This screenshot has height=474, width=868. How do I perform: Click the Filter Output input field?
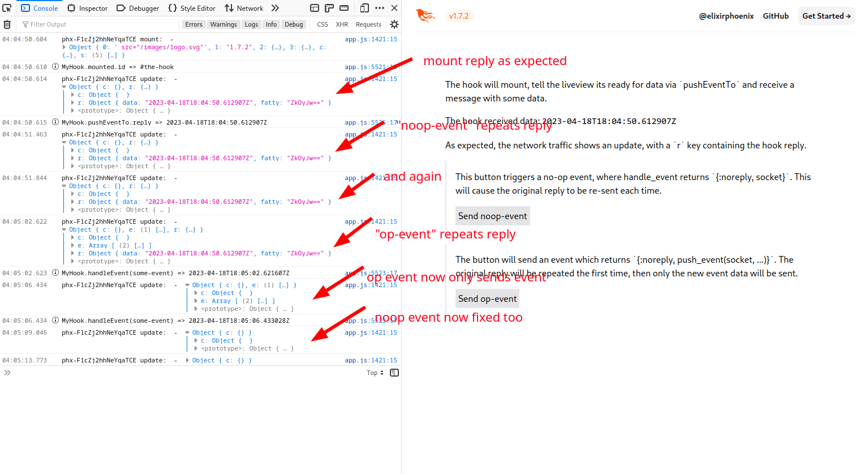[85, 24]
